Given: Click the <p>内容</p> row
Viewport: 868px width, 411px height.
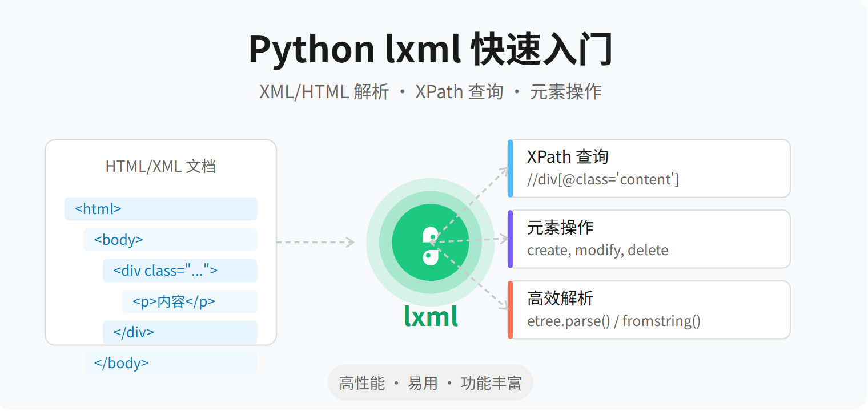Looking at the screenshot, I should pyautogui.click(x=190, y=301).
